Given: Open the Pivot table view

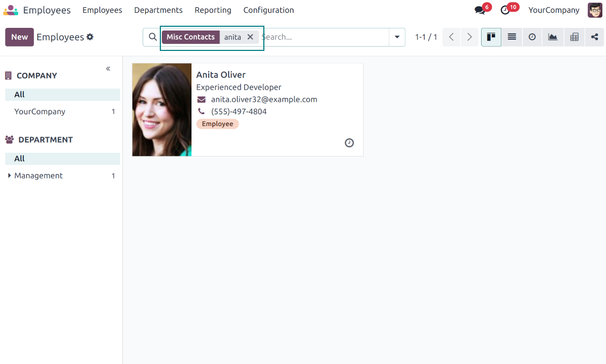Looking at the screenshot, I should [x=574, y=37].
